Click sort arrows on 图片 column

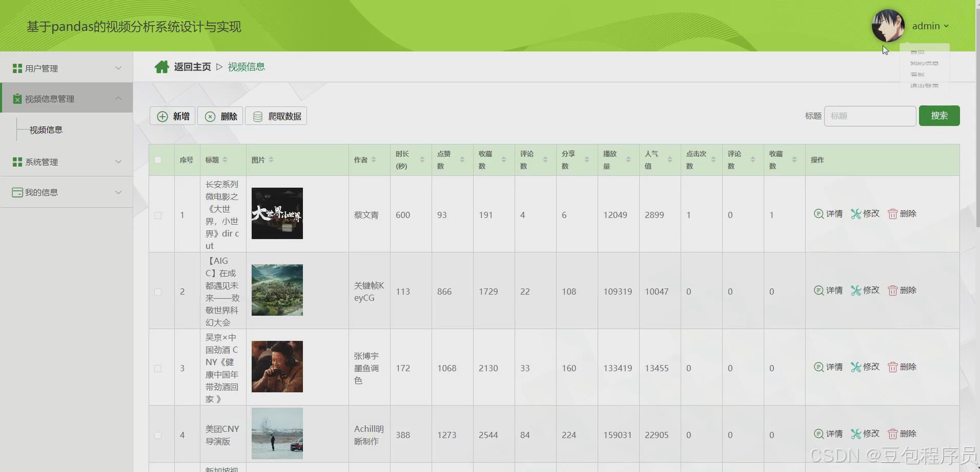point(271,160)
